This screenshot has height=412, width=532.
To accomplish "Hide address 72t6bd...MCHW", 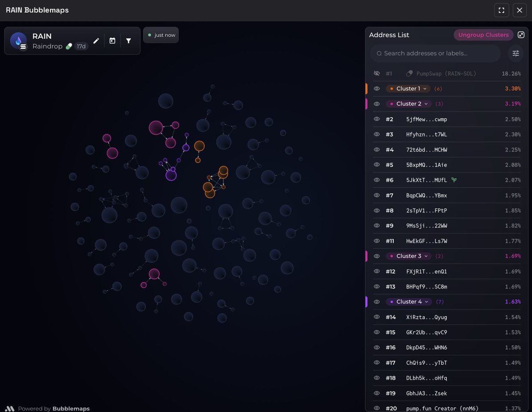I will click(x=377, y=150).
